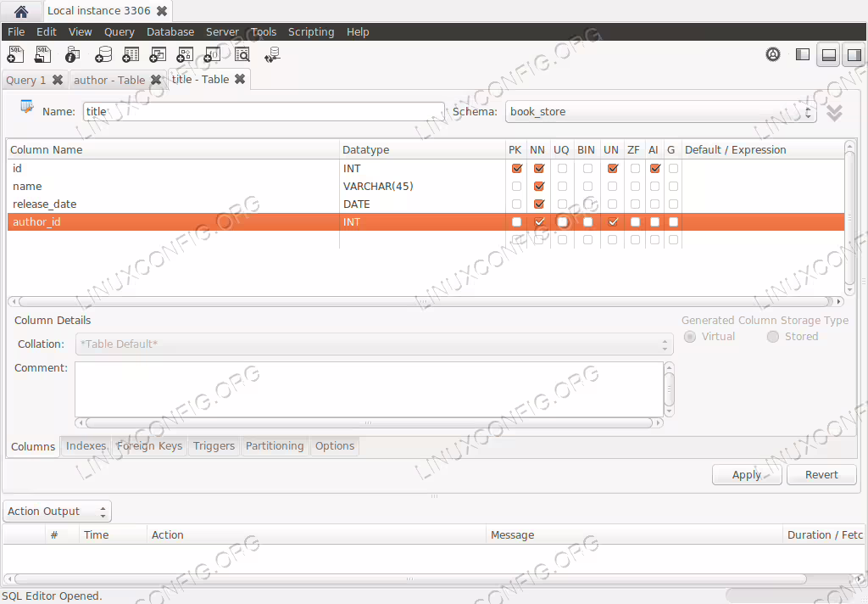Close the Query 1 tab

coord(58,80)
